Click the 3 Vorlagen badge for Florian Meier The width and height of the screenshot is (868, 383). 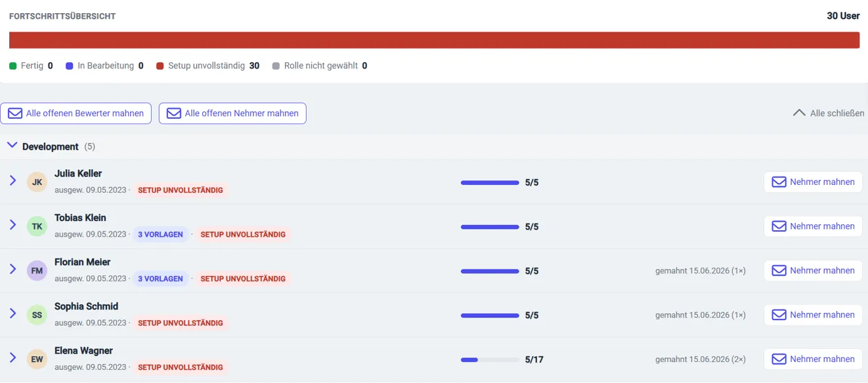(160, 279)
